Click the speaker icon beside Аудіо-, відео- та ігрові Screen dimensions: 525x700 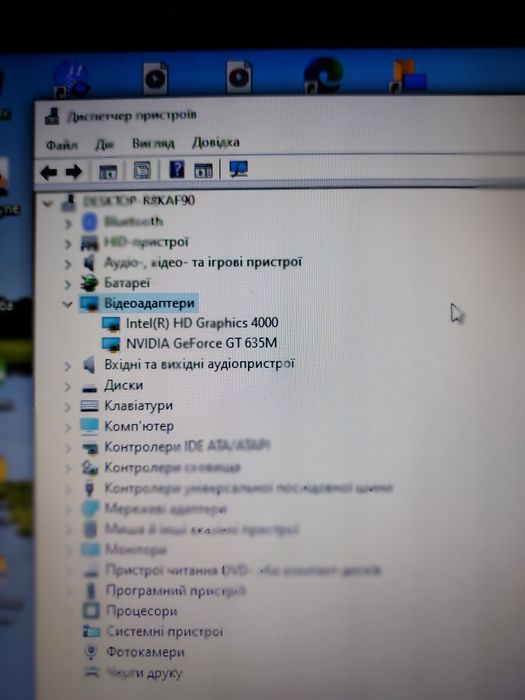(x=90, y=263)
